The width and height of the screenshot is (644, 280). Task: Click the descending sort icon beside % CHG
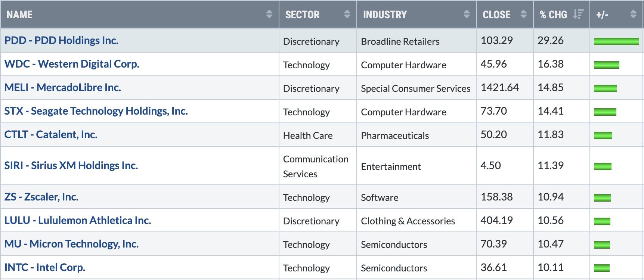pyautogui.click(x=578, y=15)
